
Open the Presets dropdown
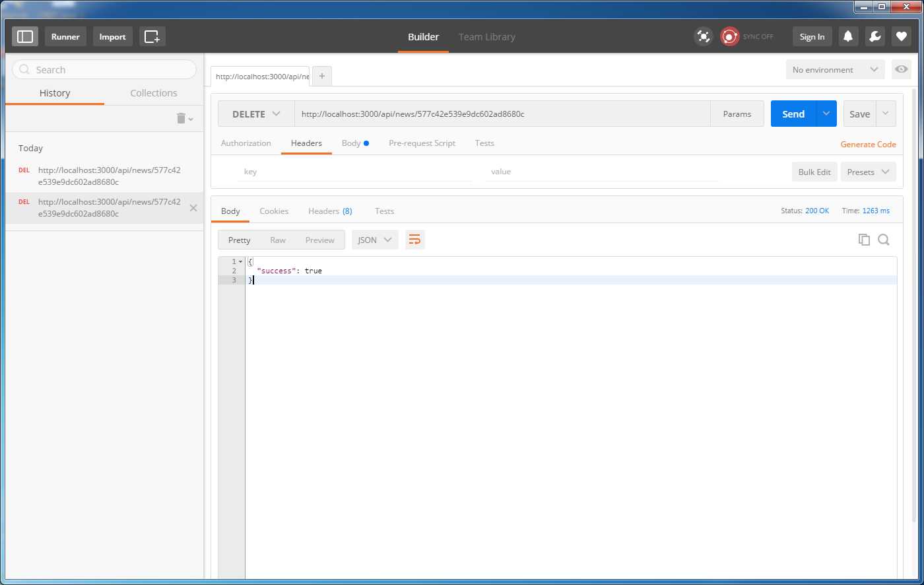(868, 172)
